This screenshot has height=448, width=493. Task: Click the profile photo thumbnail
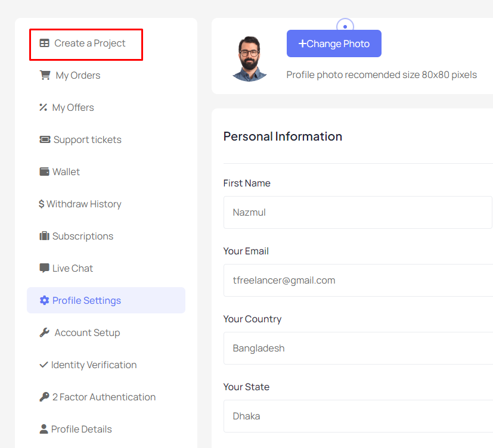[249, 59]
